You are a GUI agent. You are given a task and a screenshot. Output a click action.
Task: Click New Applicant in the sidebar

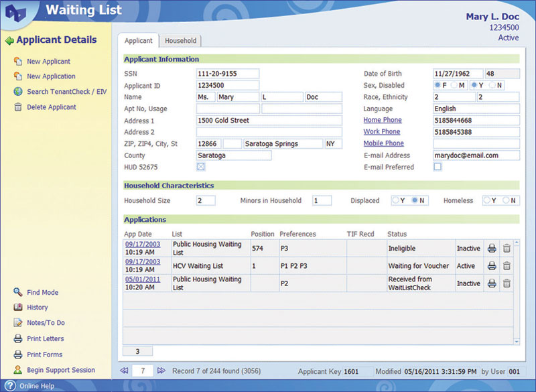(48, 62)
